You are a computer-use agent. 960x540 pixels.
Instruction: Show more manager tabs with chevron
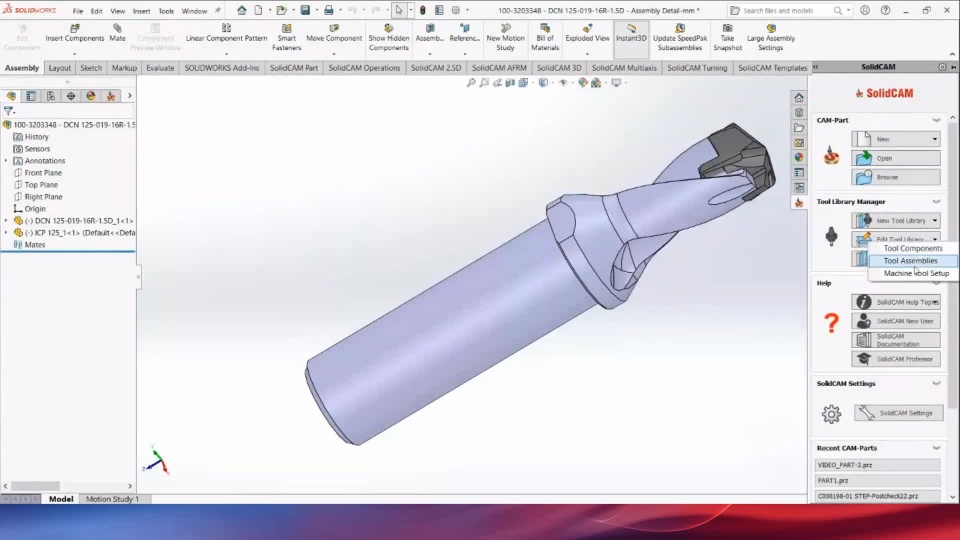[x=129, y=96]
